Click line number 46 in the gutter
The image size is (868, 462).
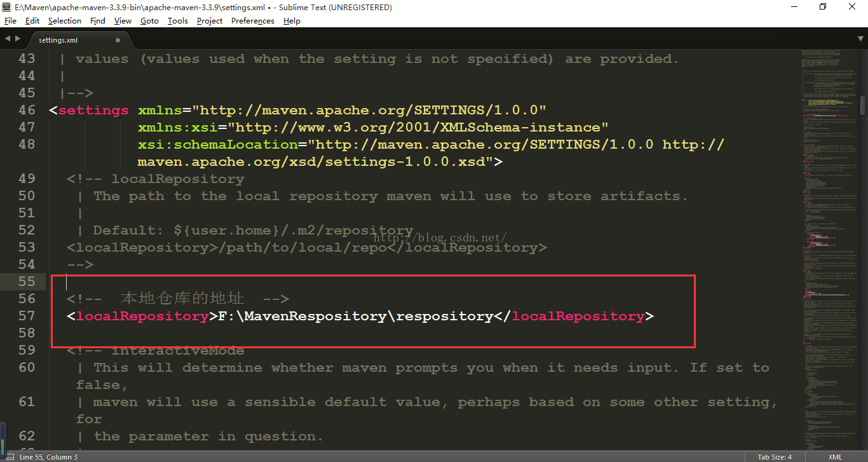coord(27,110)
